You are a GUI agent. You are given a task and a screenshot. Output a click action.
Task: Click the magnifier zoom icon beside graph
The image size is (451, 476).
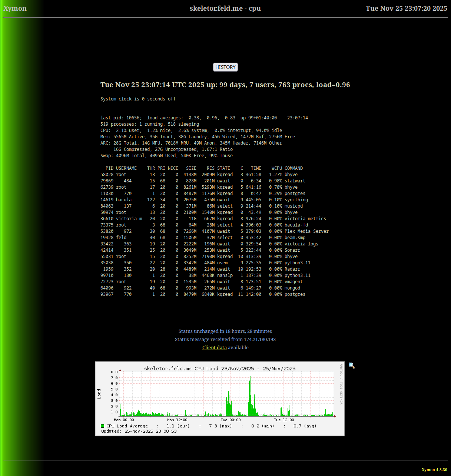[x=351, y=366]
